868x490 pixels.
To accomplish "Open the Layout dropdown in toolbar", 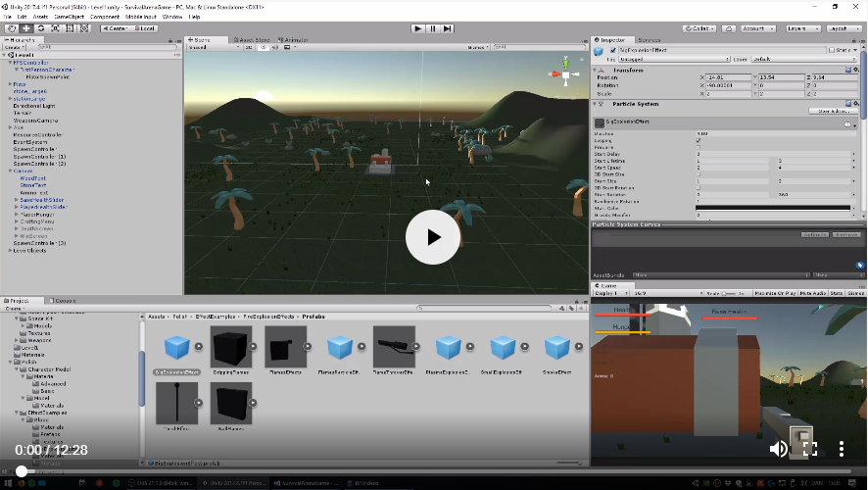I will [x=844, y=28].
